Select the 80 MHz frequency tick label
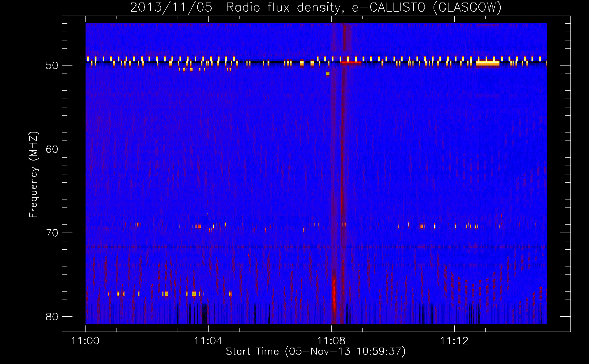589x364 pixels. pyautogui.click(x=52, y=316)
